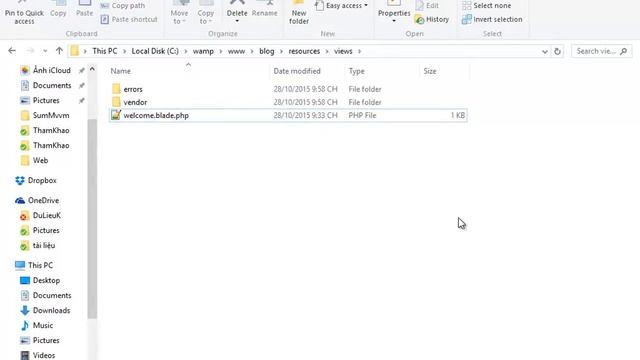The width and height of the screenshot is (640, 360).
Task: Click wamp breadcrumb in address bar
Action: [203, 51]
